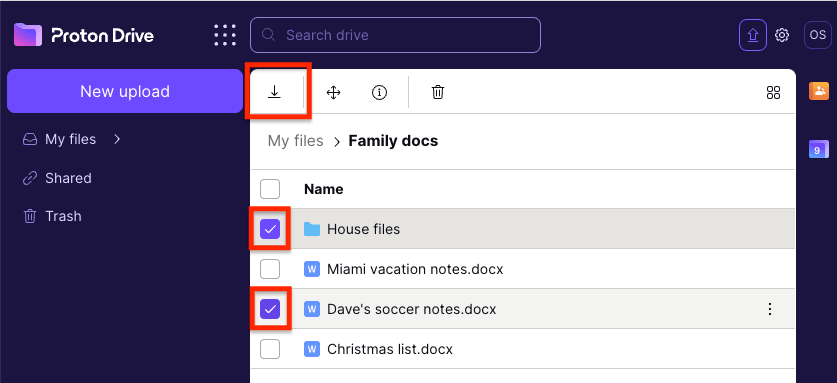837x383 pixels.
Task: Click the search magnifier icon
Action: coord(269,35)
